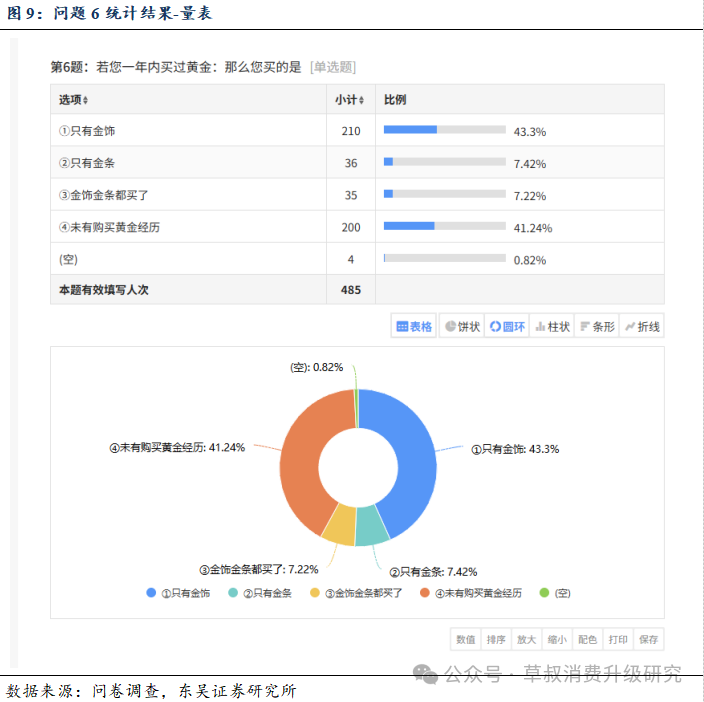This screenshot has width=704, height=702.
Task: Click the 7.22% proportion bar
Action: (444, 194)
